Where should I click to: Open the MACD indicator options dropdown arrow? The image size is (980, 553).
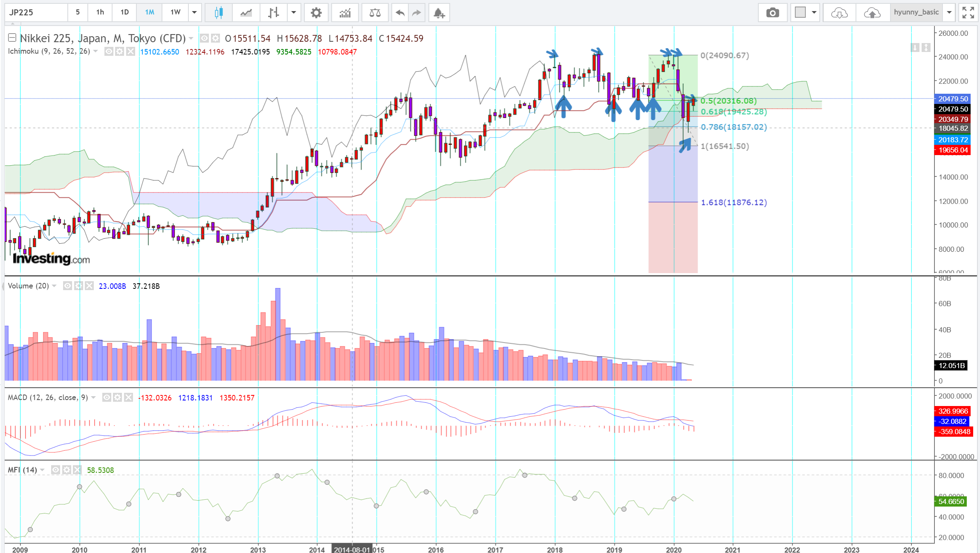pyautogui.click(x=94, y=397)
